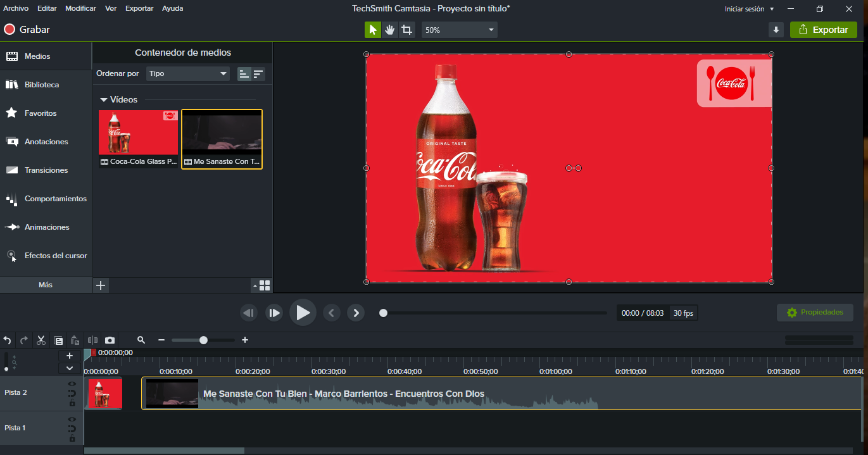Select the Coca-Cola clip on Pista 2
Viewport: 868px width, 455px height.
tap(104, 393)
